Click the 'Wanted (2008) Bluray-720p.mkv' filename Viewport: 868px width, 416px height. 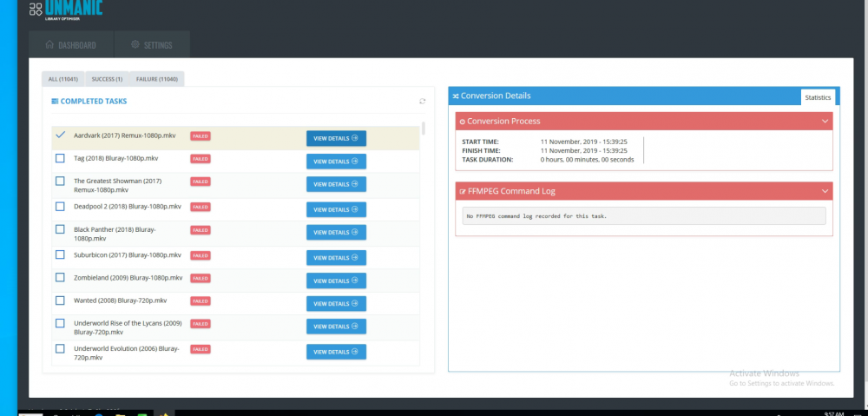120,300
